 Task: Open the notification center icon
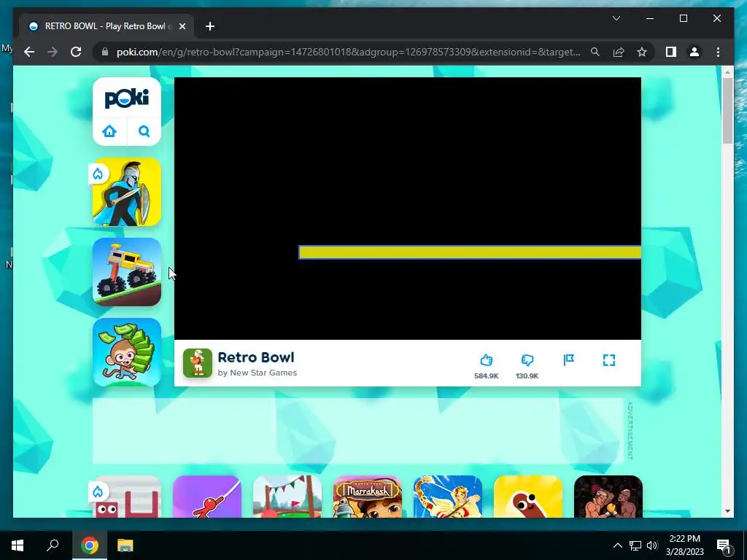pos(723,545)
